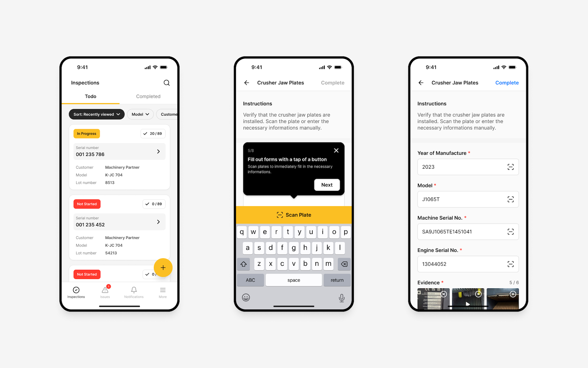Image resolution: width=588 pixels, height=368 pixels.
Task: Expand Sort: Recently viewed dropdown
Action: 96,114
